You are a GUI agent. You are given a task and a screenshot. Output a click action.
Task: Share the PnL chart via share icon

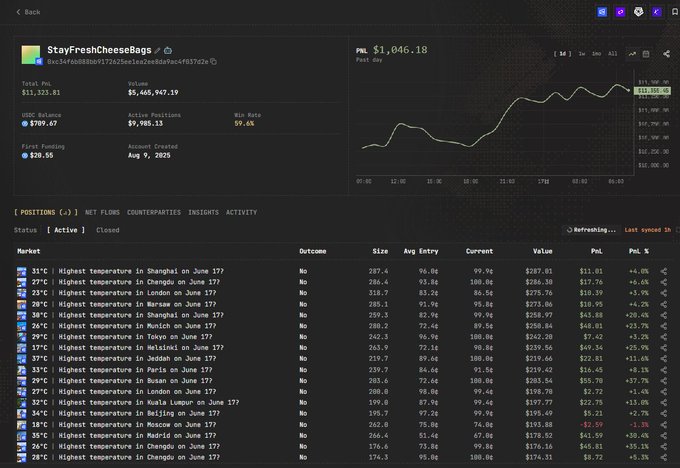tap(667, 54)
